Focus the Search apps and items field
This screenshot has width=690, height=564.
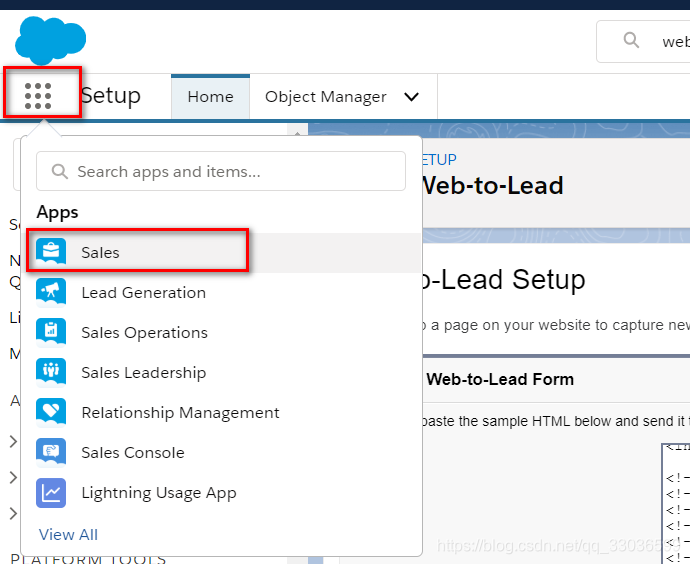(x=221, y=171)
